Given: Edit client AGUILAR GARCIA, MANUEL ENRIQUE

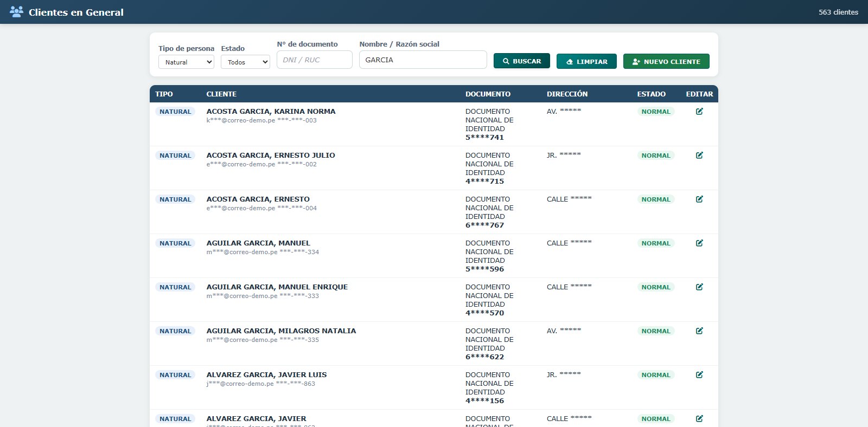Looking at the screenshot, I should tap(699, 287).
